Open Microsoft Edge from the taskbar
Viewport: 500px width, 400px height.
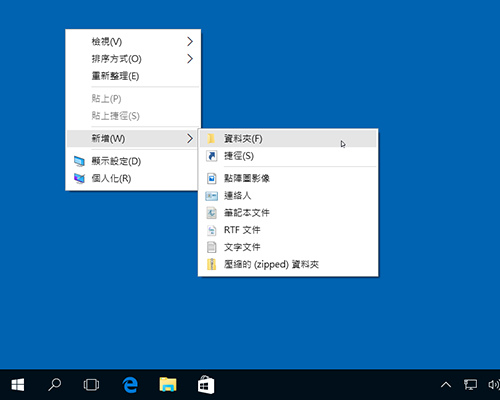pyautogui.click(x=130, y=385)
